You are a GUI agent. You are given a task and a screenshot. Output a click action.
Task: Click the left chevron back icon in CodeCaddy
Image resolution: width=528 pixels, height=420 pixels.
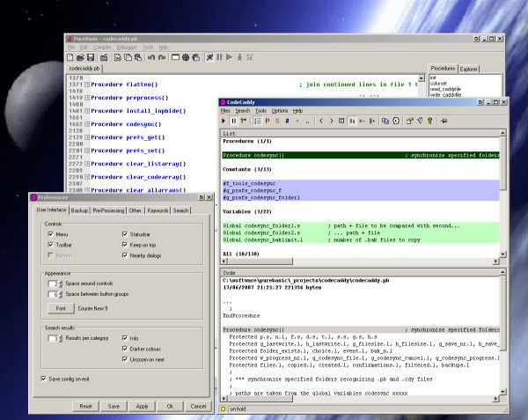322,120
